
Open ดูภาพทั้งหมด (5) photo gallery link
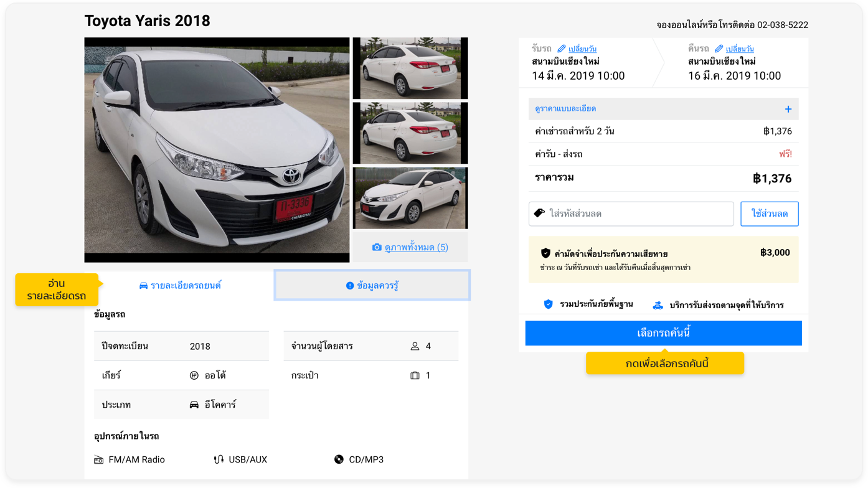coord(417,248)
